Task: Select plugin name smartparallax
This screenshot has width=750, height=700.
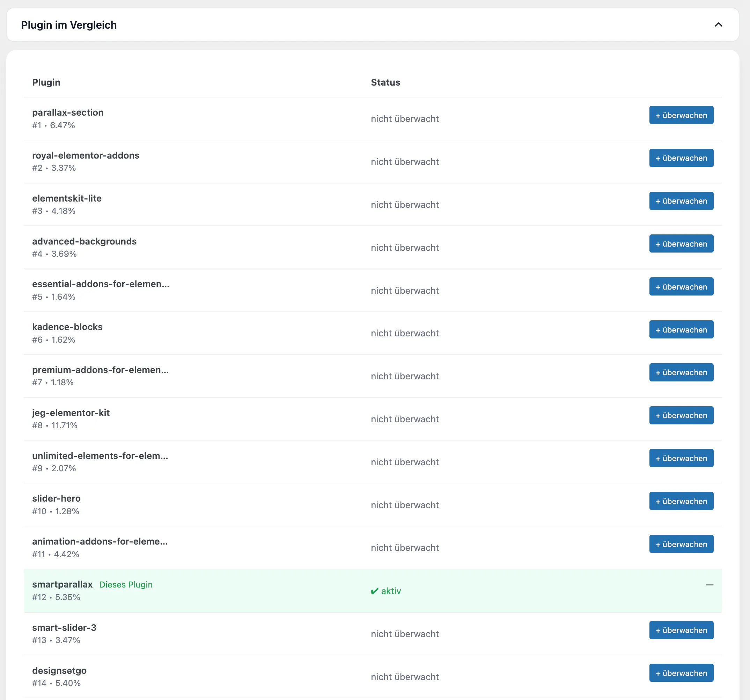Action: (x=62, y=584)
